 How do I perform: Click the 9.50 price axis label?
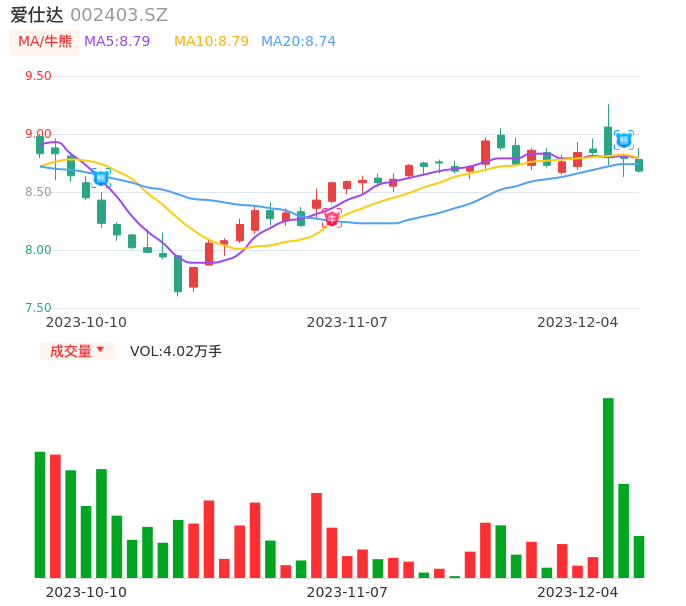tap(38, 76)
